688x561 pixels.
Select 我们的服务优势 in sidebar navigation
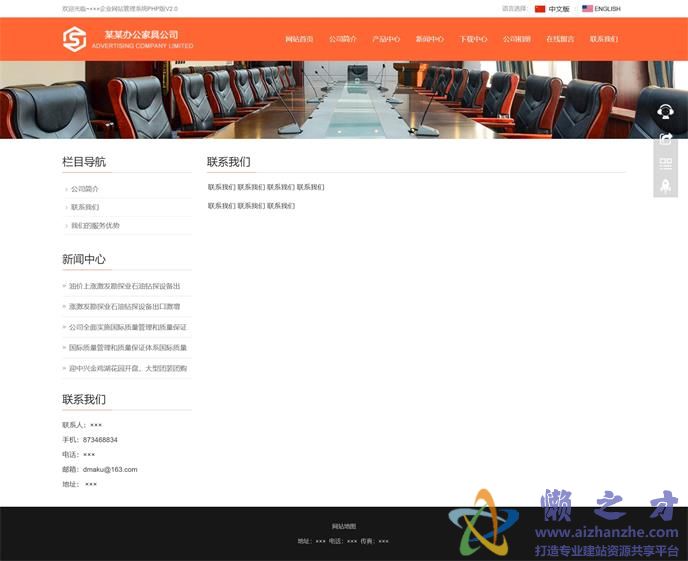95,226
